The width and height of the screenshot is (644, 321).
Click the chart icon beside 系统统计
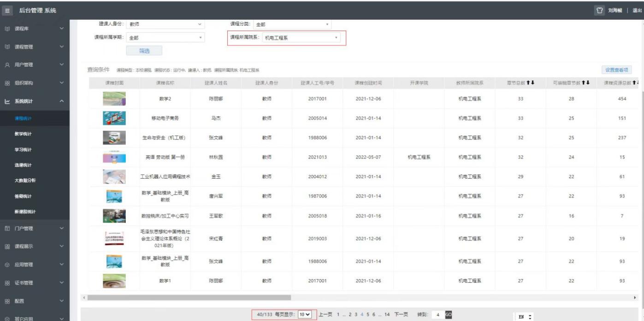[7, 101]
